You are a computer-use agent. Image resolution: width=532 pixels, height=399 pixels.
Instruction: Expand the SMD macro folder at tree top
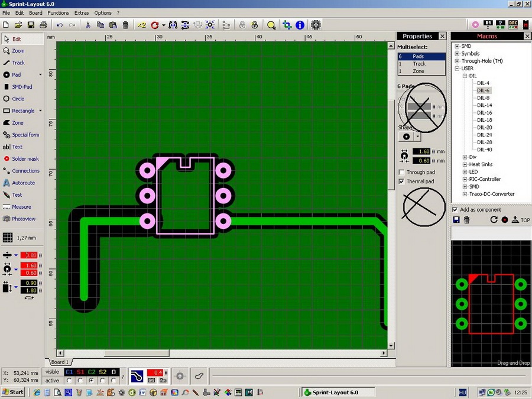(x=457, y=46)
